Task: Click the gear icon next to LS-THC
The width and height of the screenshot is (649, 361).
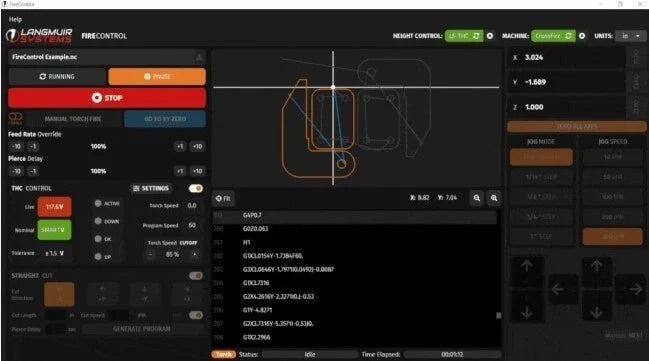Action: click(490, 36)
